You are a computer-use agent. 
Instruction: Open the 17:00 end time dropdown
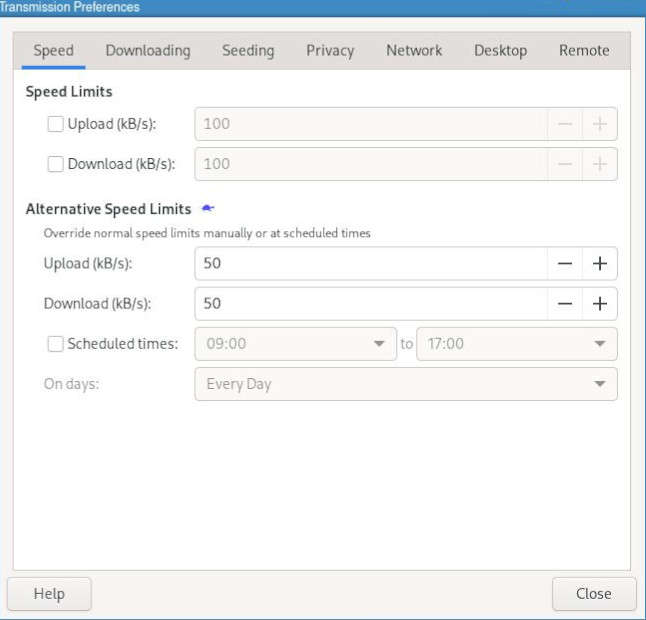point(516,344)
